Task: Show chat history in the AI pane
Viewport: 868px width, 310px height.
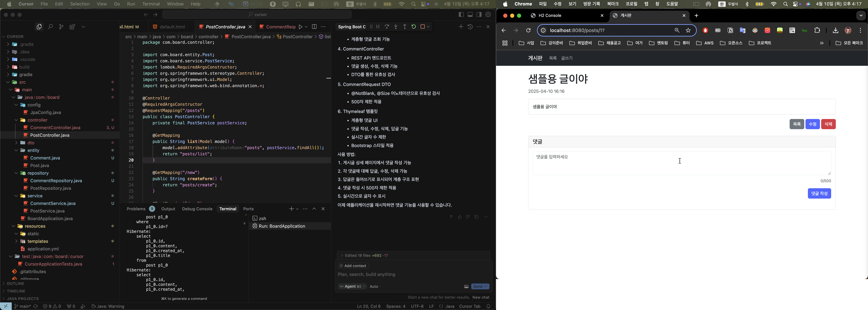Action: coord(470,27)
